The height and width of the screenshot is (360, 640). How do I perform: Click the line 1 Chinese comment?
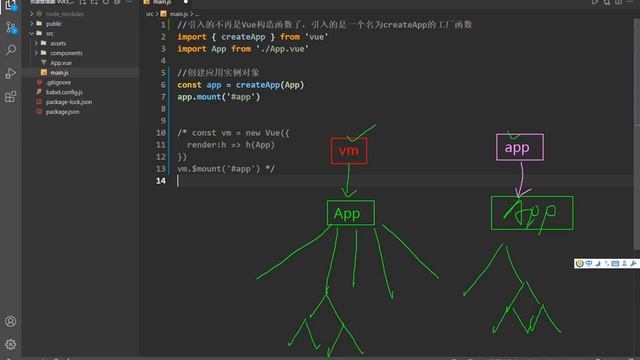(324, 24)
